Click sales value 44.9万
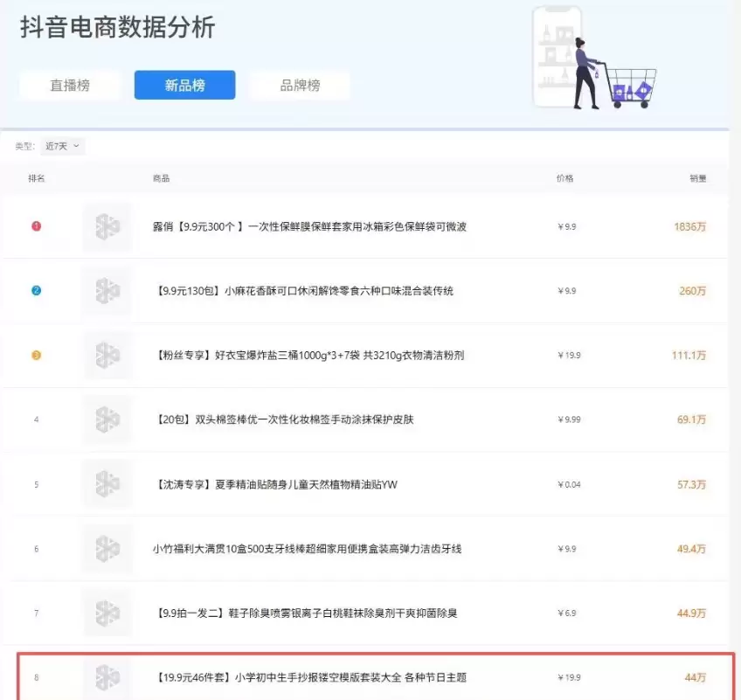This screenshot has height=700, width=741. click(x=691, y=613)
